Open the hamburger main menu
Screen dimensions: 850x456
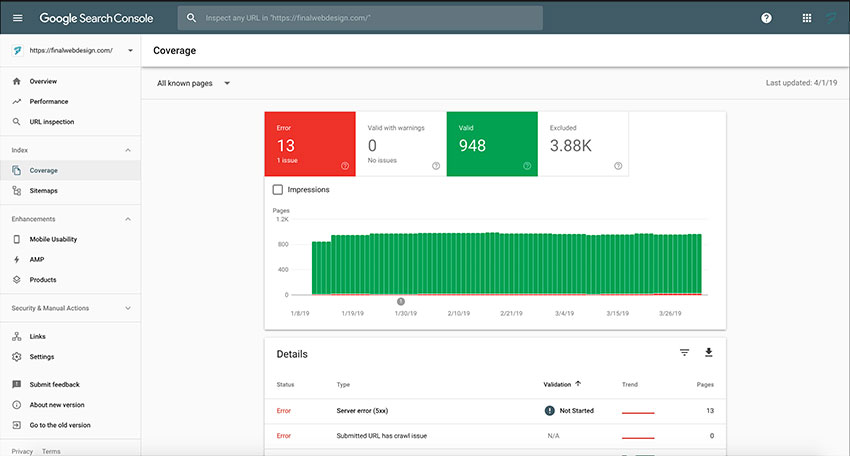click(x=17, y=18)
